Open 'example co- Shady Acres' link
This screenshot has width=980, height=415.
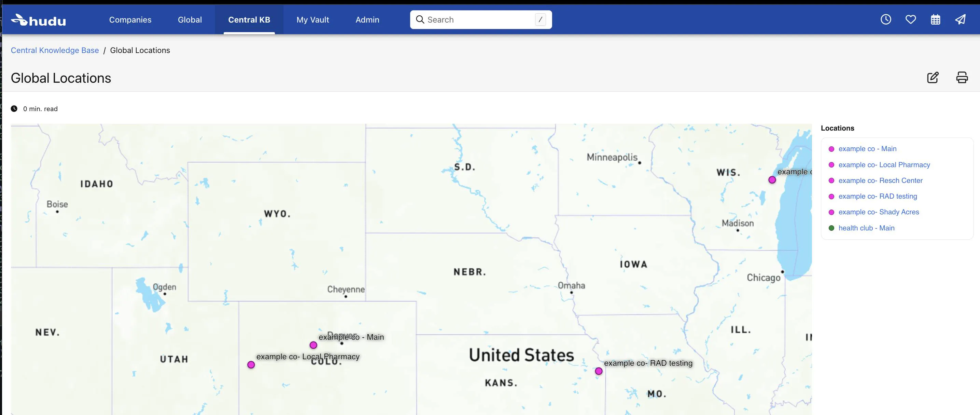[879, 212]
